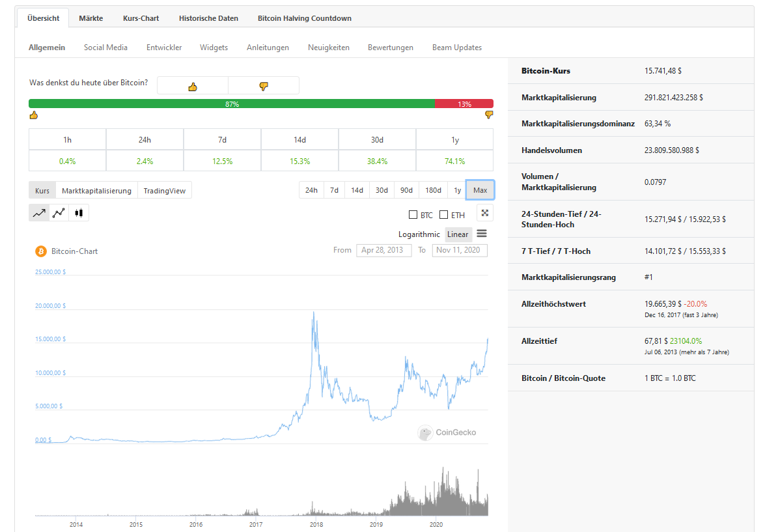Click the all-time high value 19.665,39 $
765x532 pixels.
[x=663, y=304]
